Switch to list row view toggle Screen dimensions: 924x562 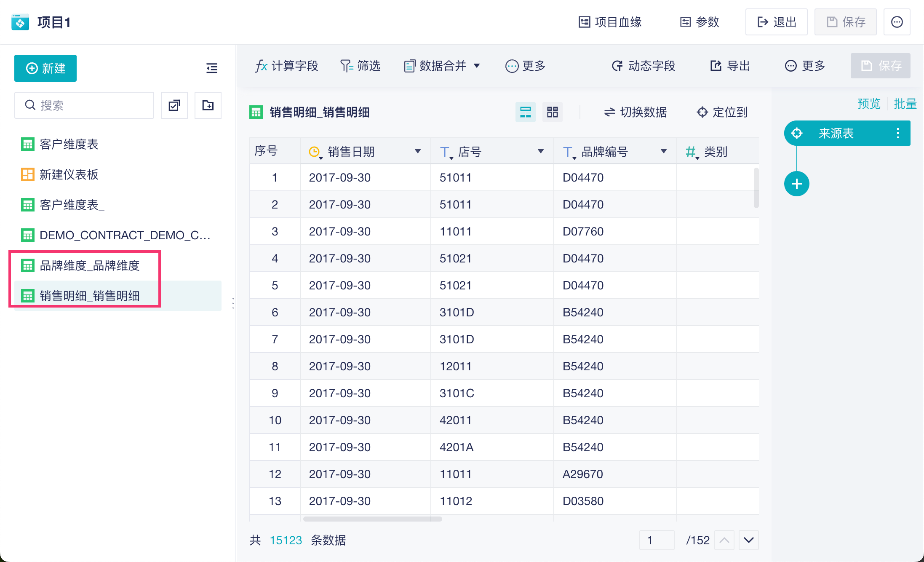525,112
